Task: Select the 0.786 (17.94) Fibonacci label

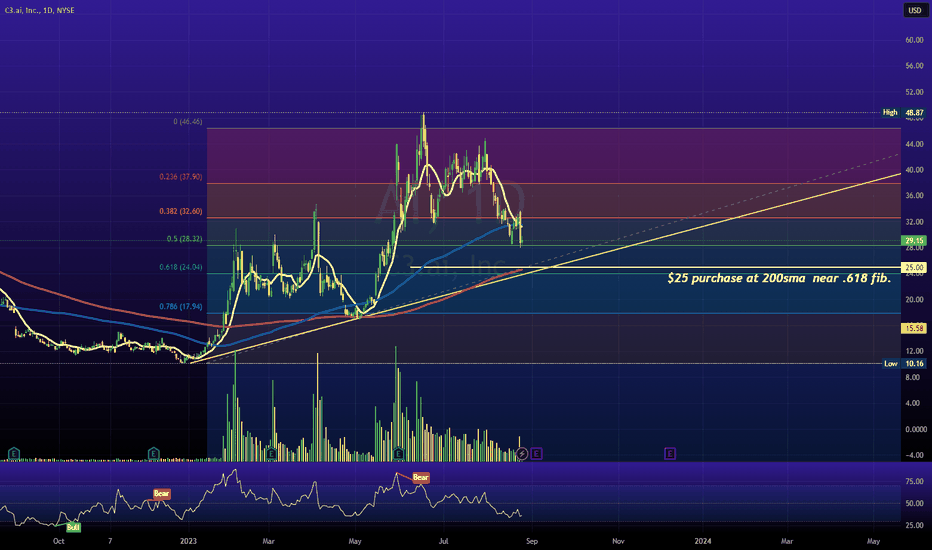Action: [181, 307]
